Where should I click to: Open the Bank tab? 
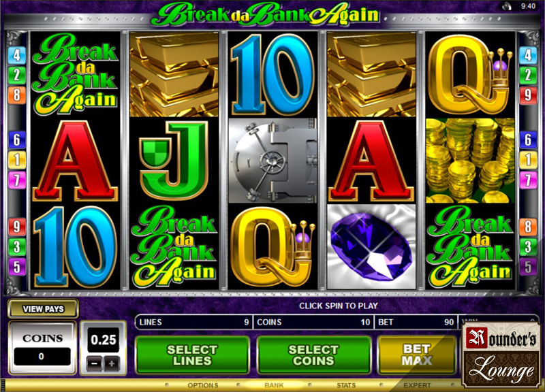[274, 385]
